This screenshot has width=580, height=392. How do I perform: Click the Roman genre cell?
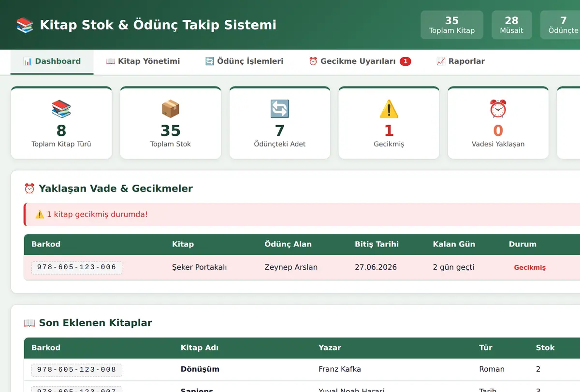(x=492, y=369)
